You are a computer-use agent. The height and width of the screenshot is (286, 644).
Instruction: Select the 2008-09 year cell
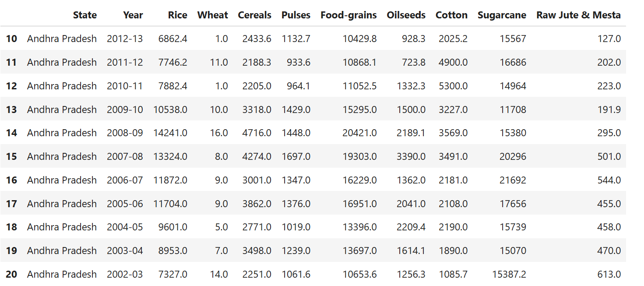(125, 133)
